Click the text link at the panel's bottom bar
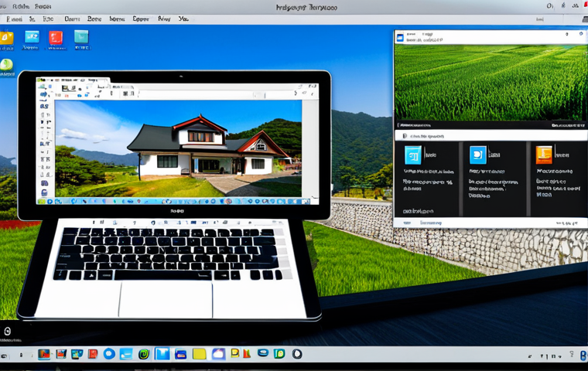588x371 pixels. click(430, 223)
